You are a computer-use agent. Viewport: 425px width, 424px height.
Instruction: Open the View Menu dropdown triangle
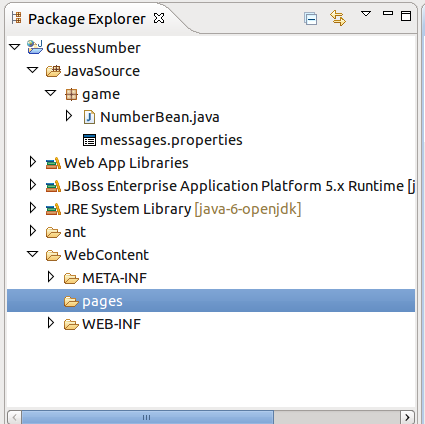pyautogui.click(x=366, y=14)
